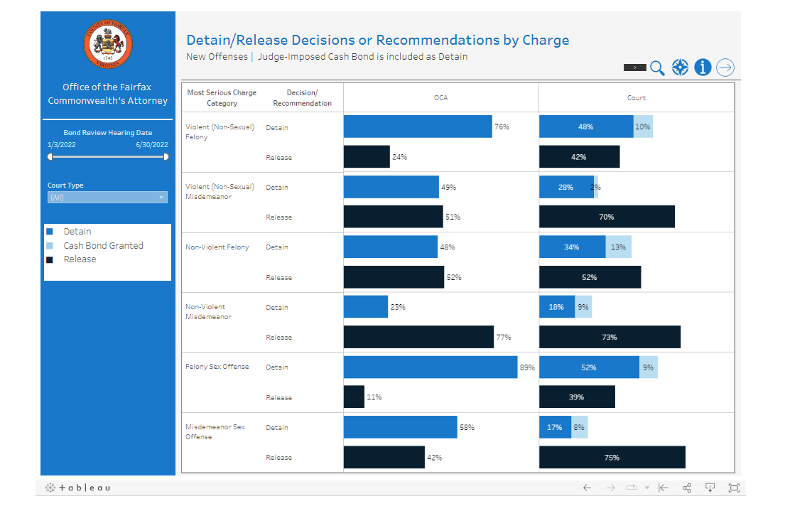Image resolution: width=812 pixels, height=516 pixels.
Task: Click the Court column header
Action: (x=636, y=98)
